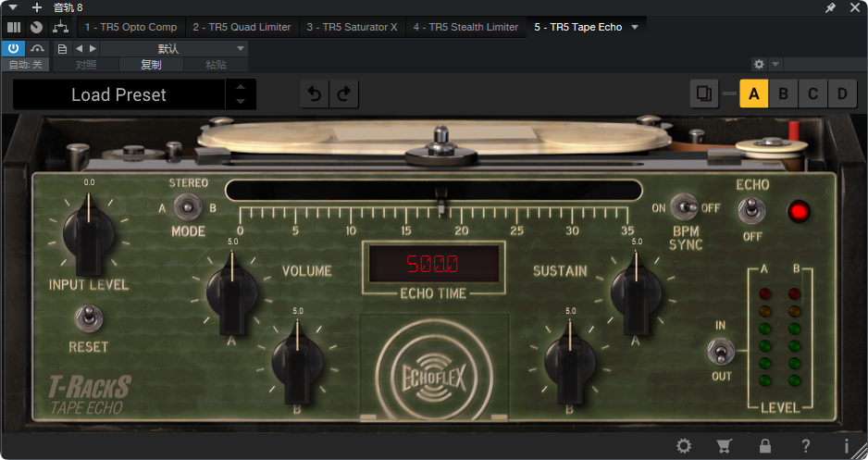
Task: Step to next preset with down arrow
Action: 241,102
